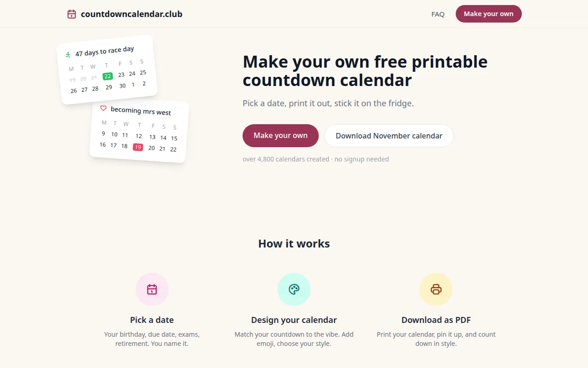Click the header Make your own button
Viewport: 588px width, 368px height.
489,14
